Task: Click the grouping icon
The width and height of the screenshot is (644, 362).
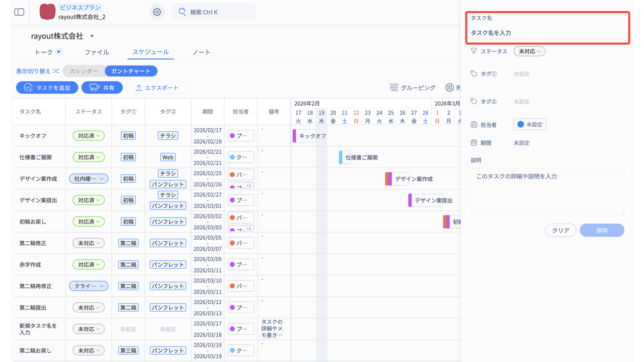Action: [394, 87]
